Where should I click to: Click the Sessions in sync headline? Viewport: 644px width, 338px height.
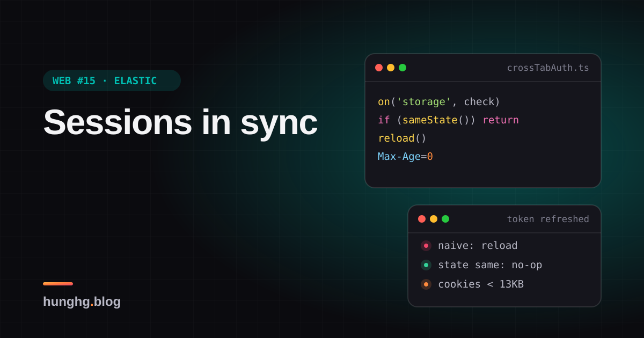click(x=180, y=122)
